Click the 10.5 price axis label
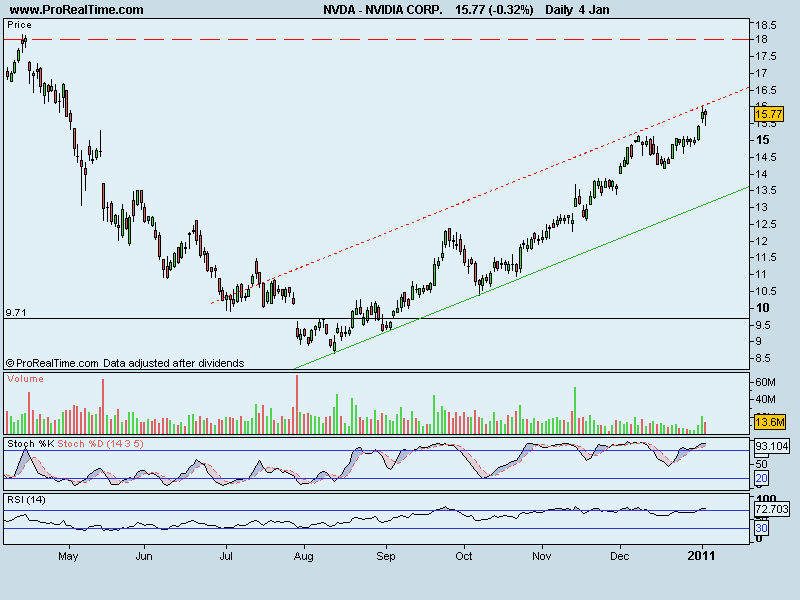The width and height of the screenshot is (800, 600). 766,291
